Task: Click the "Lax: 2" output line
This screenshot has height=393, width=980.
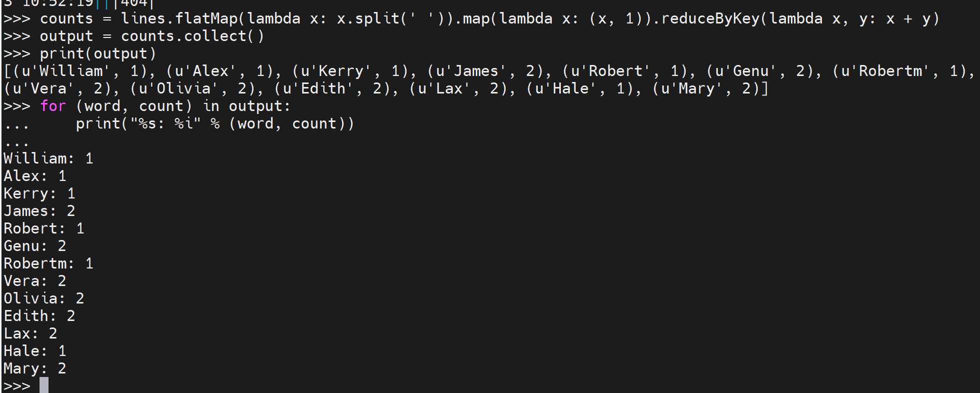Action: [30, 333]
